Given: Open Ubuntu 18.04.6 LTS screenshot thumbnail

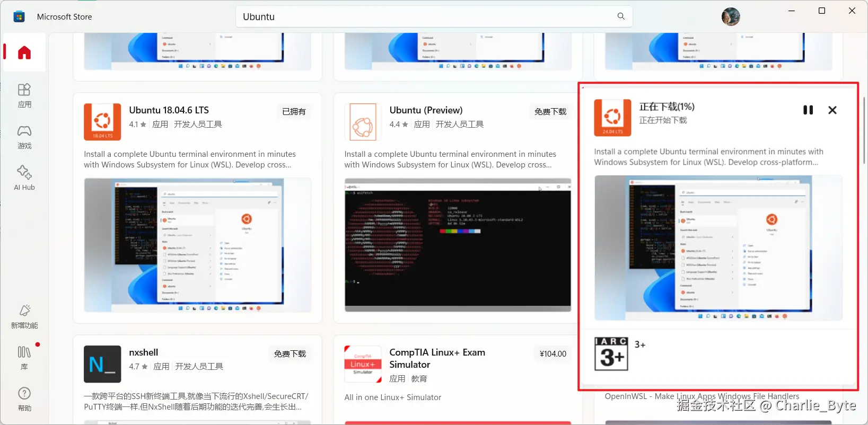Looking at the screenshot, I should (x=197, y=245).
